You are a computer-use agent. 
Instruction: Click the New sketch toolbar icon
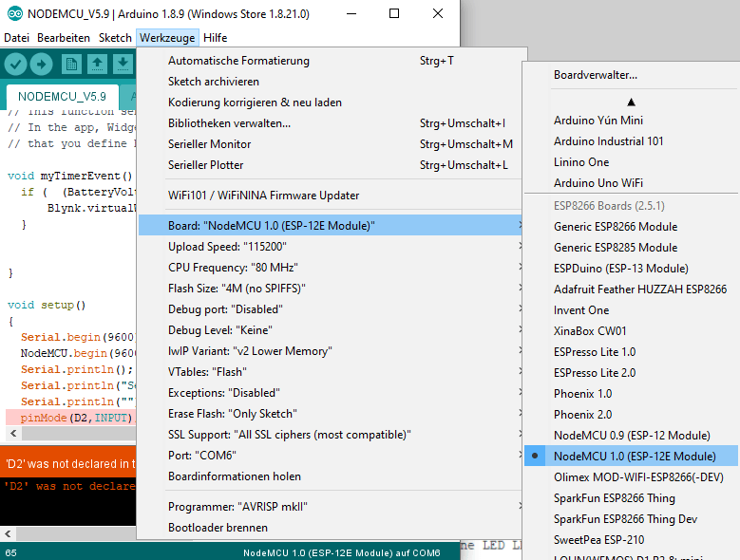pos(71,64)
